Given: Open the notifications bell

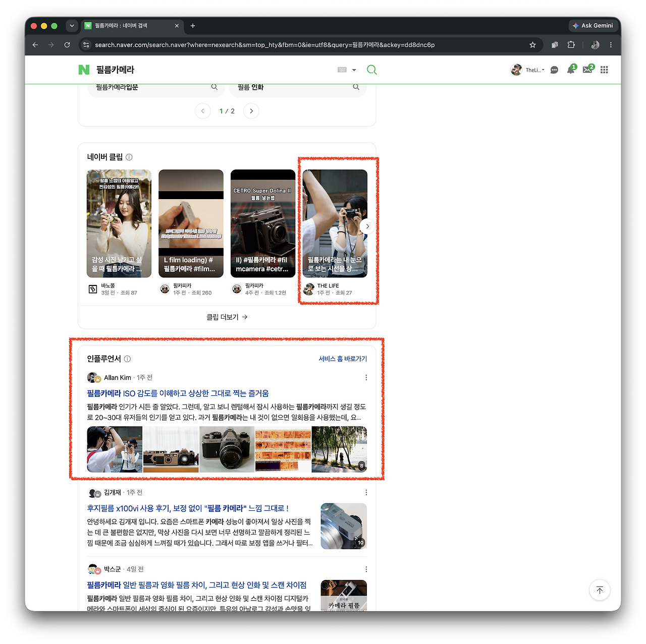Looking at the screenshot, I should point(571,70).
